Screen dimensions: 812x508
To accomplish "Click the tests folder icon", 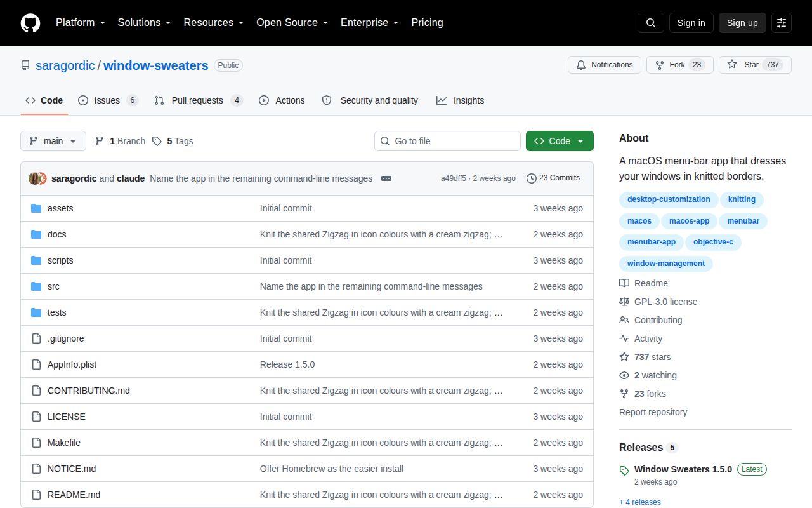I will pyautogui.click(x=36, y=312).
